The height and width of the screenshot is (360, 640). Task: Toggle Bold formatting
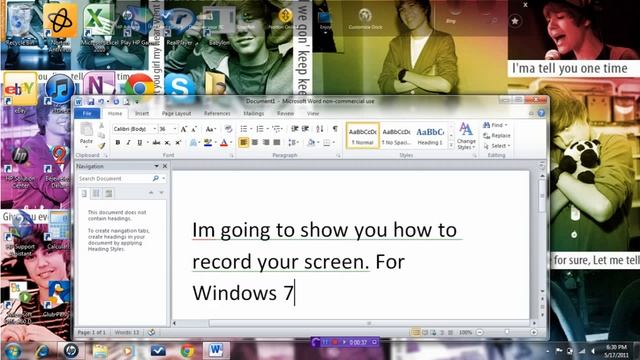coord(118,142)
